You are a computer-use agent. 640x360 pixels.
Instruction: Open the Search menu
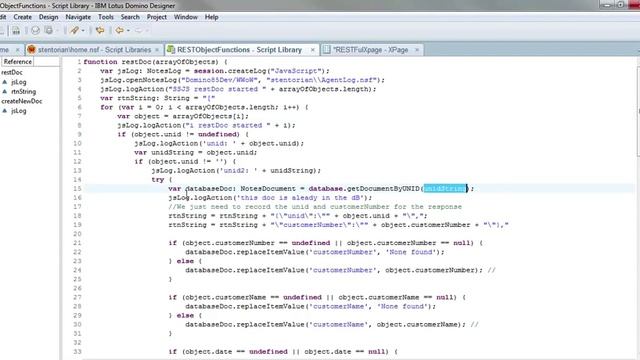[x=130, y=17]
